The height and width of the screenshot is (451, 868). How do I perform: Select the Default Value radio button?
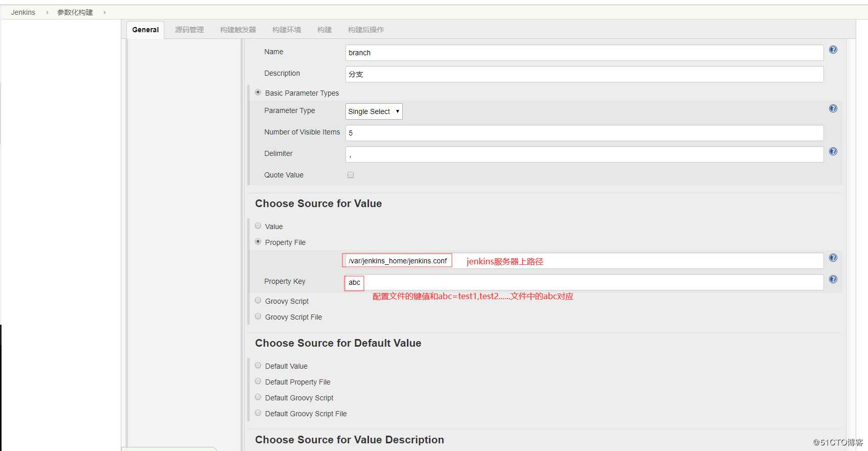(258, 366)
